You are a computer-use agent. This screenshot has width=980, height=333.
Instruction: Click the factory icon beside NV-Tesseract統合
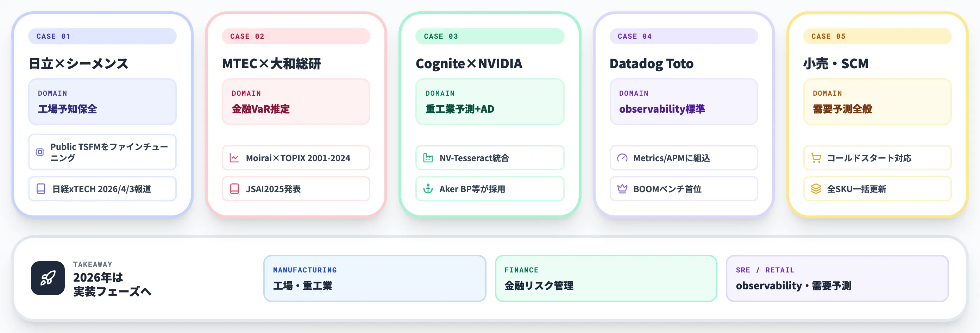coord(428,158)
